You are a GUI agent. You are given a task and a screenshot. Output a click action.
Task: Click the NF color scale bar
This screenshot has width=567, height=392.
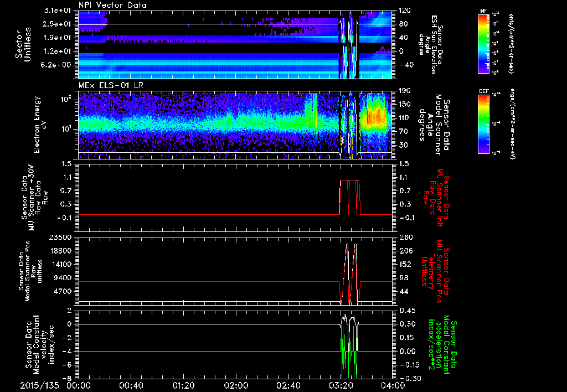tap(483, 43)
